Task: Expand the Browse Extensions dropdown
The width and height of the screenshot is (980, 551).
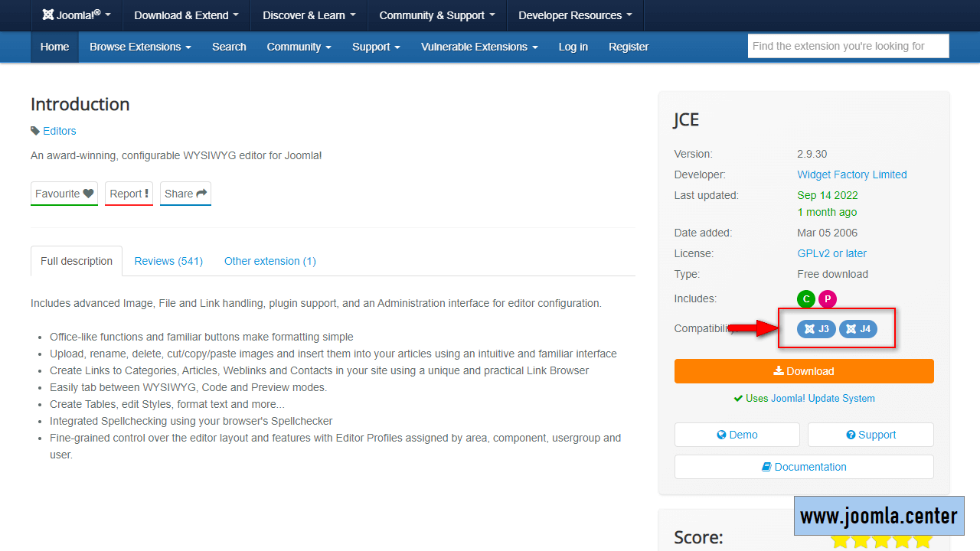Action: coord(140,47)
